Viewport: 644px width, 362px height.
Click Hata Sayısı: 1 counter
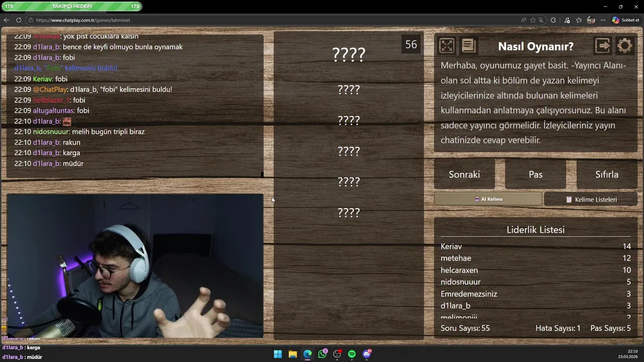click(558, 328)
